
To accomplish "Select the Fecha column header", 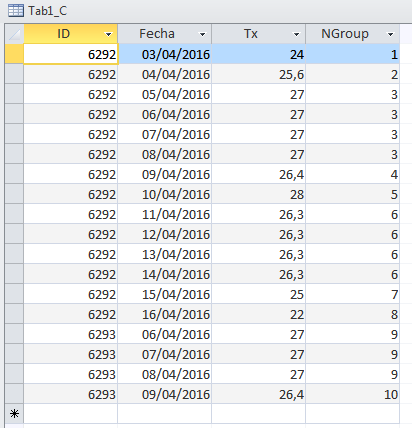I will click(x=165, y=34).
